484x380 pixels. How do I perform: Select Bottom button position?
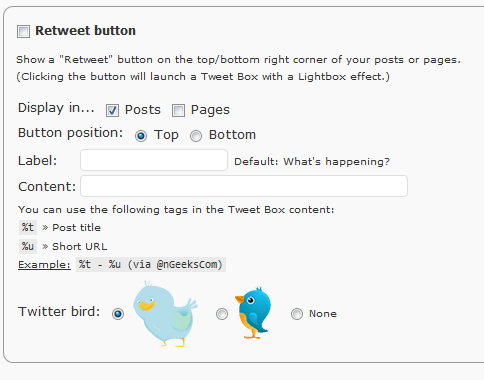(196, 136)
